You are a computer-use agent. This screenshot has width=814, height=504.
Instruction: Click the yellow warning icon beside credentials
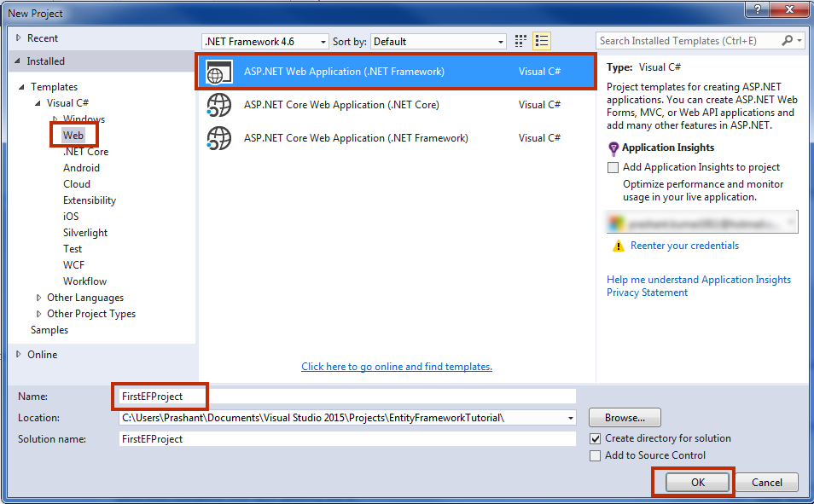click(619, 246)
